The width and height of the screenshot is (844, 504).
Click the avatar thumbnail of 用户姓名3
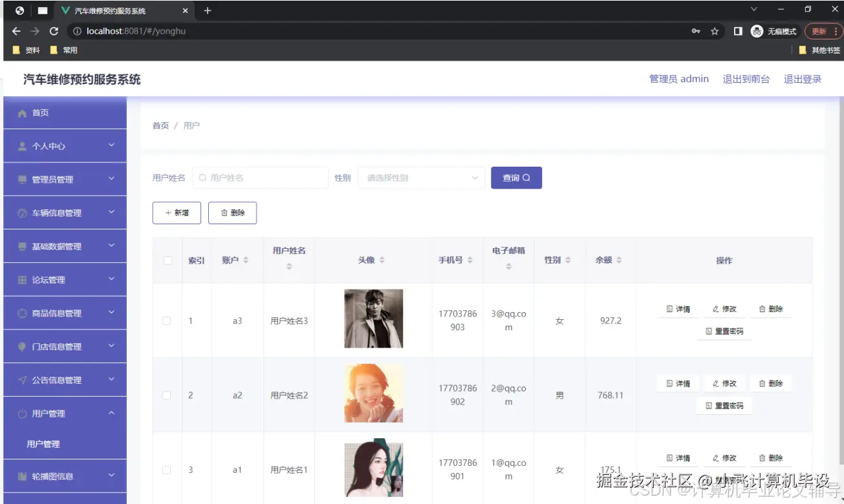374,319
